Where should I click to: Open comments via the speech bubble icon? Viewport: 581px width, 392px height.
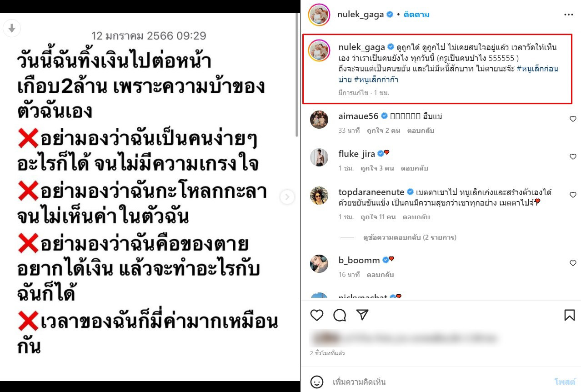tap(339, 315)
